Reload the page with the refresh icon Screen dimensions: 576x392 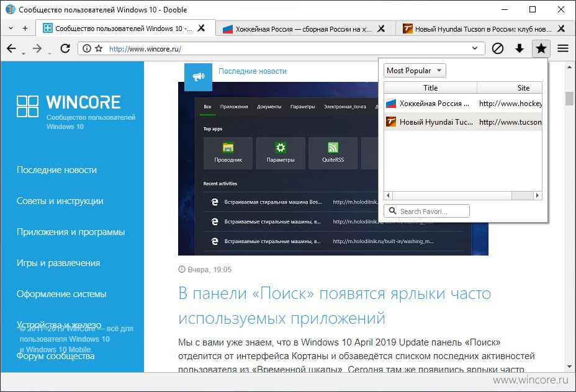(65, 48)
